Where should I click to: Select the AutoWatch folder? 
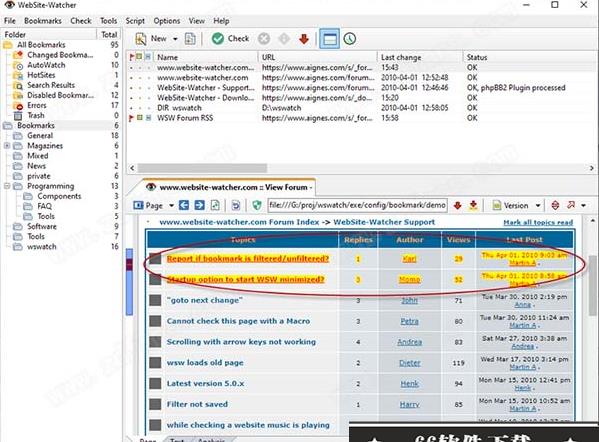46,65
